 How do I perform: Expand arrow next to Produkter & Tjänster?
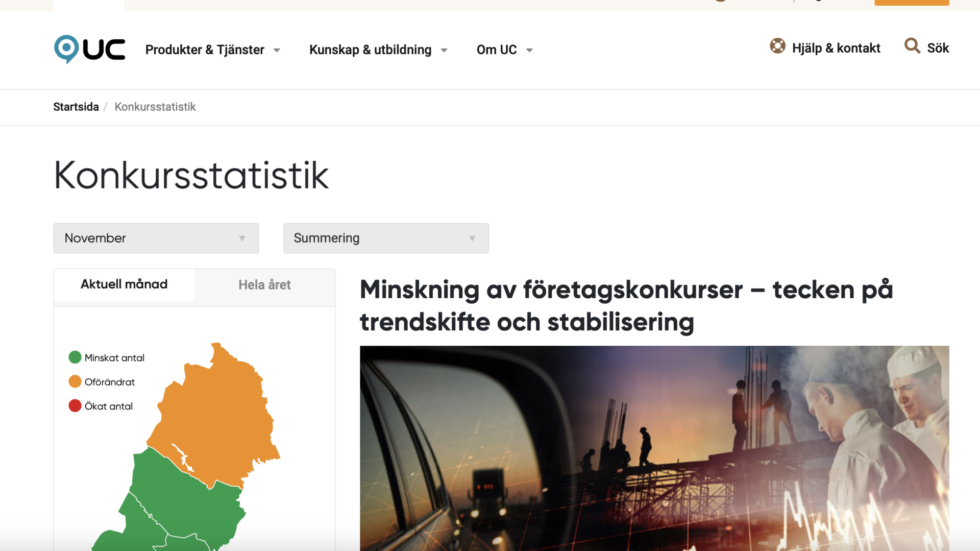click(x=277, y=50)
